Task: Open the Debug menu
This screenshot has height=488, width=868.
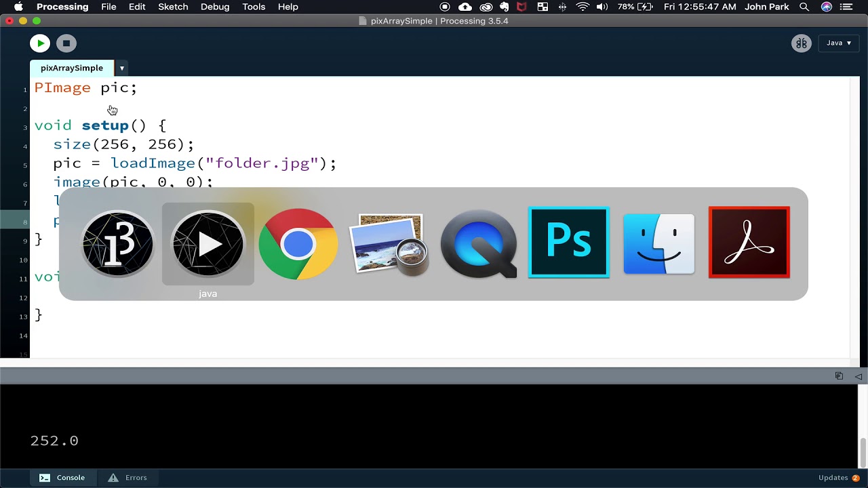Action: click(215, 7)
